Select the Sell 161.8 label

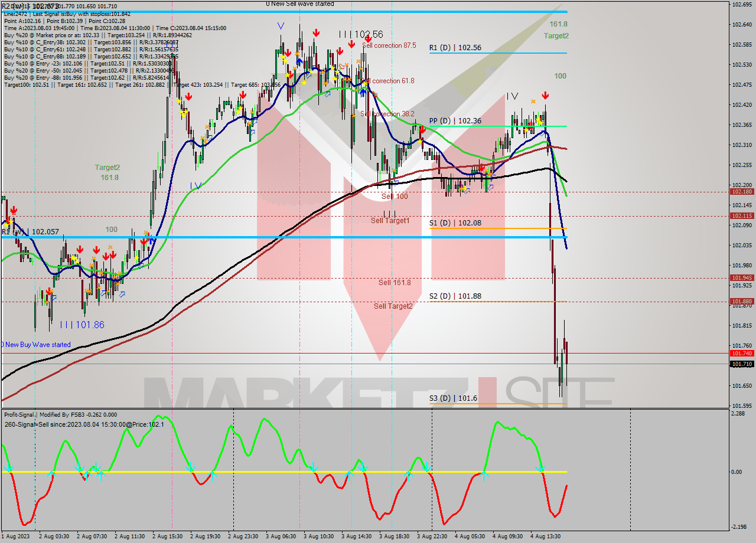point(395,283)
